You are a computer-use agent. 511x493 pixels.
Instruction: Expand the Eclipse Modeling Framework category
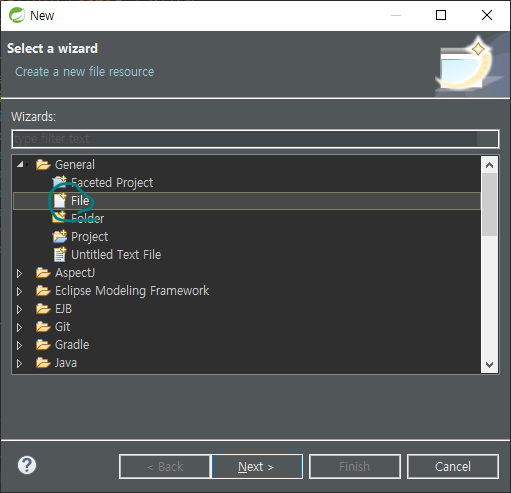pos(19,291)
